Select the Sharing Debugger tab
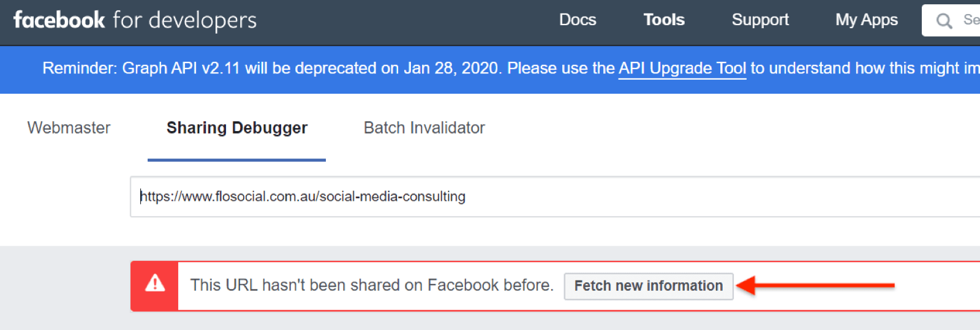This screenshot has height=330, width=980. pos(236,128)
